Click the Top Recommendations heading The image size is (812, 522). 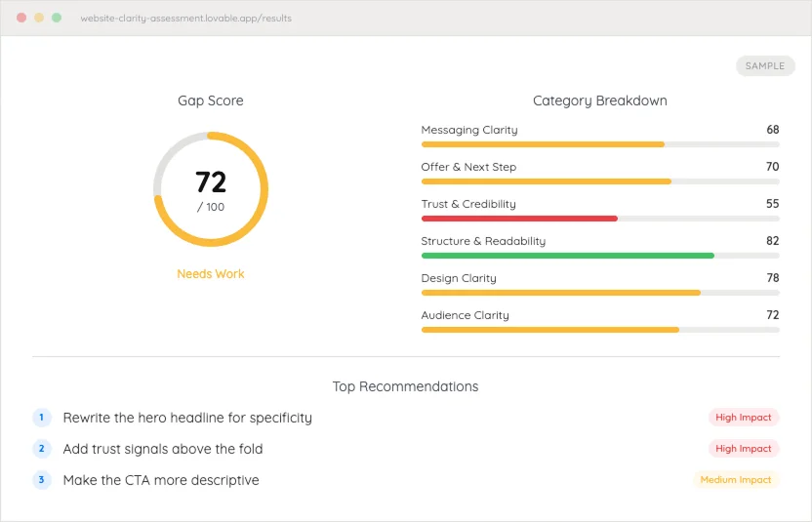pos(405,386)
